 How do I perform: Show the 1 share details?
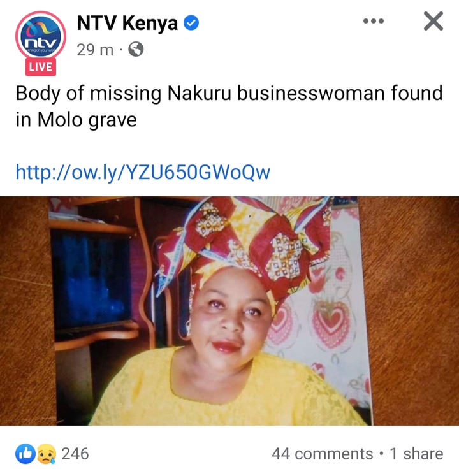tap(416, 454)
